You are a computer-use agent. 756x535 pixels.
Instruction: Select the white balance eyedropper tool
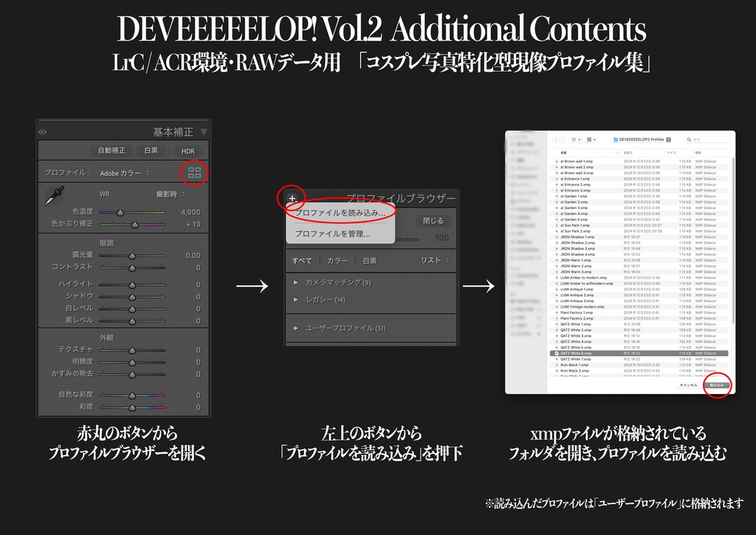point(54,194)
